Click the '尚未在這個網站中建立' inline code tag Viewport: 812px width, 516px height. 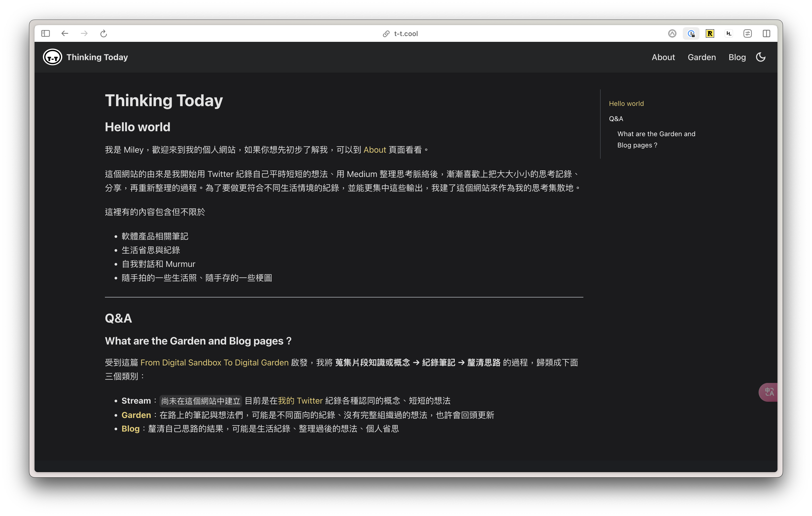click(x=201, y=401)
